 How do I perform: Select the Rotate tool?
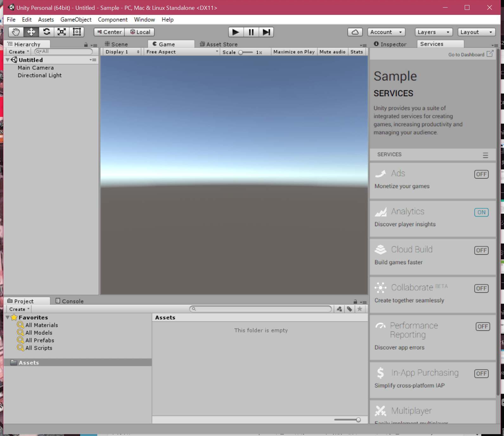(x=47, y=32)
